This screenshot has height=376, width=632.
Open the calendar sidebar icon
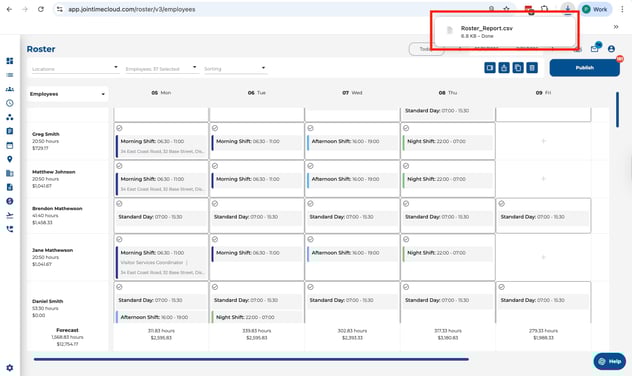coord(10,145)
